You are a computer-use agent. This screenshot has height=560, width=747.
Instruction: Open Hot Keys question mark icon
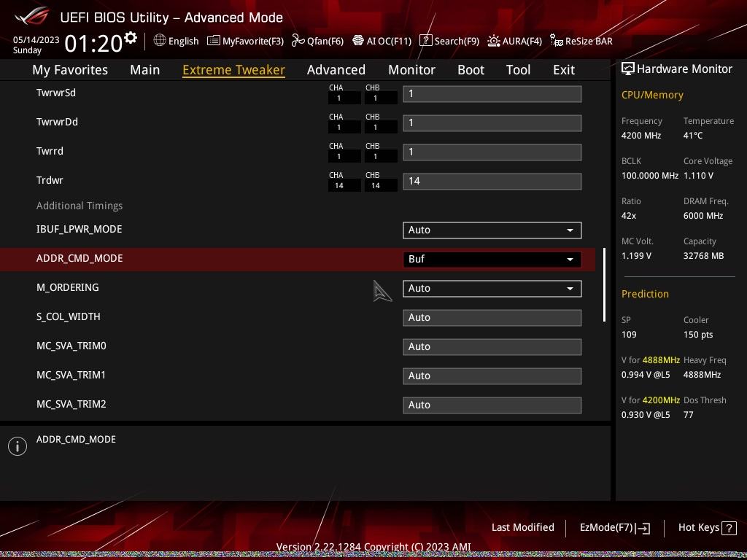(729, 528)
